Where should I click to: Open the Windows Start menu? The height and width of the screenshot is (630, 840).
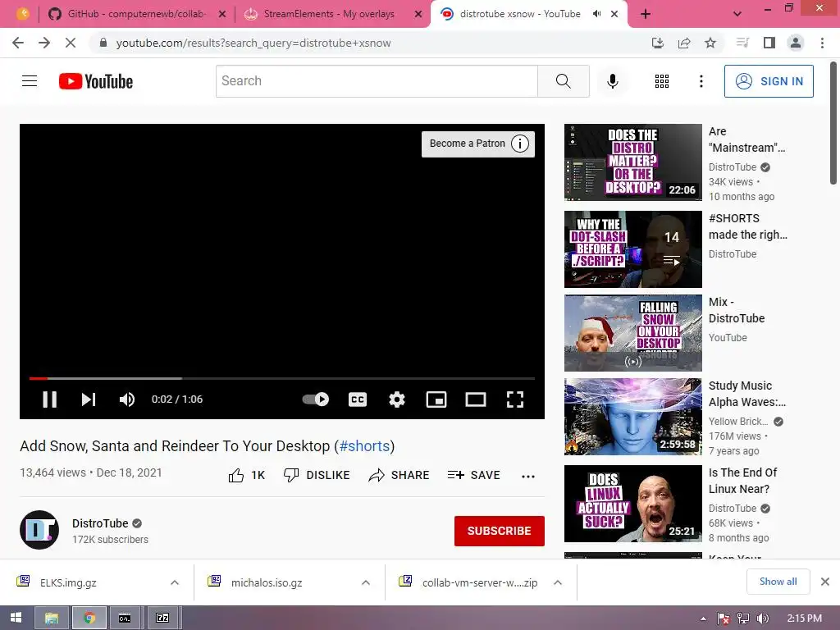pos(16,618)
